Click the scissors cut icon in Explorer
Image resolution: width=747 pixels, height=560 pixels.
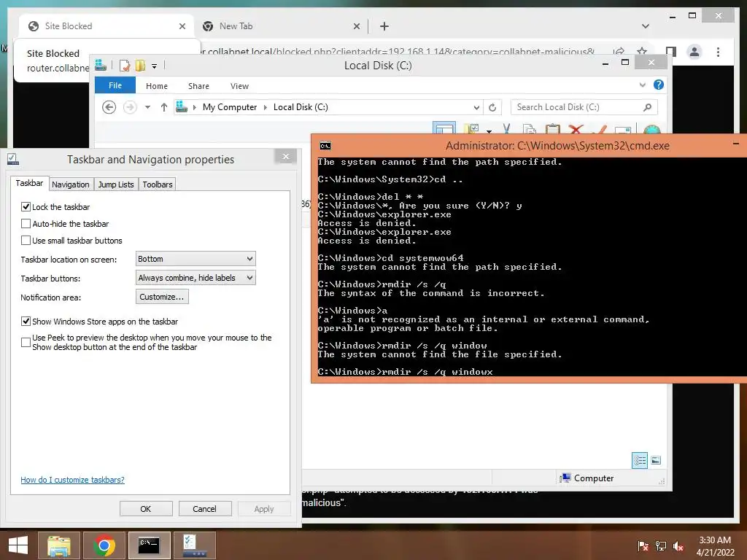pos(506,128)
